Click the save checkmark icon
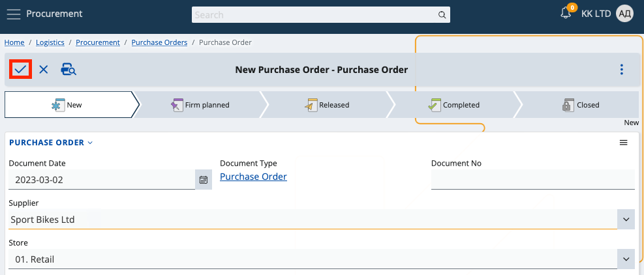Image resolution: width=644 pixels, height=275 pixels. [x=20, y=70]
